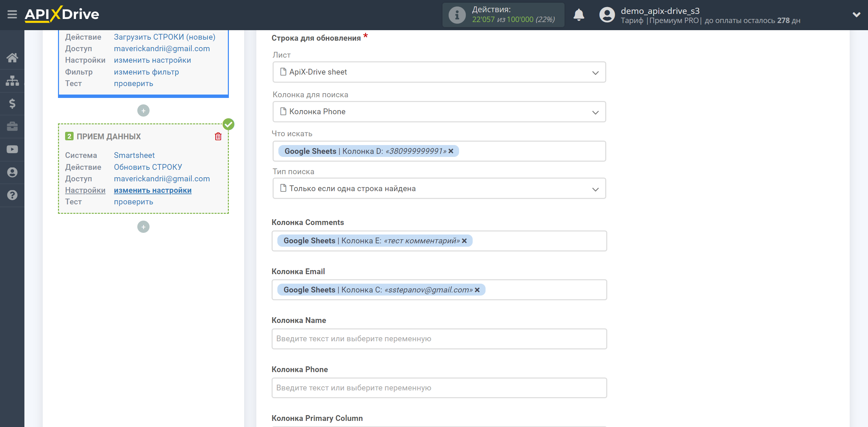Viewport: 868px width, 427px height.
Task: Click bold изменить настройки link
Action: pos(153,190)
